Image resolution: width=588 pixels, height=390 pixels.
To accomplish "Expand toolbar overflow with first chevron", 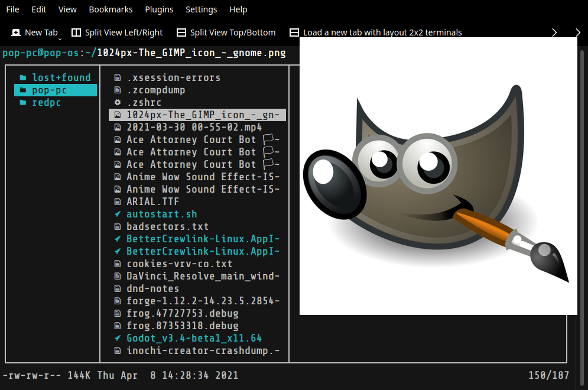I will [554, 32].
